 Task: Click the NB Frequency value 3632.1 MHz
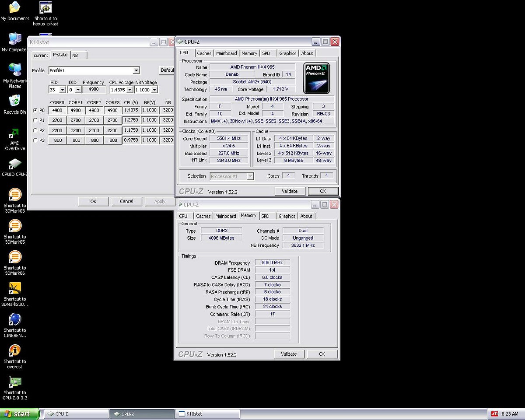pyautogui.click(x=303, y=245)
